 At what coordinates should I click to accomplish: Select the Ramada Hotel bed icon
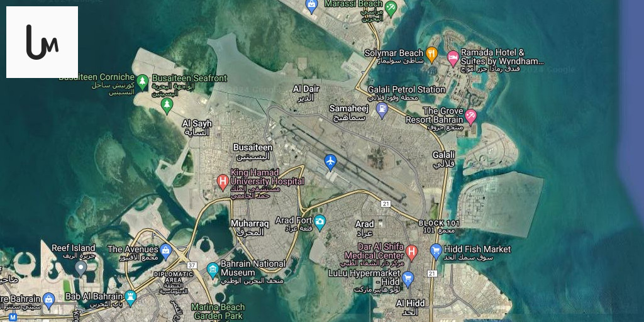(453, 58)
